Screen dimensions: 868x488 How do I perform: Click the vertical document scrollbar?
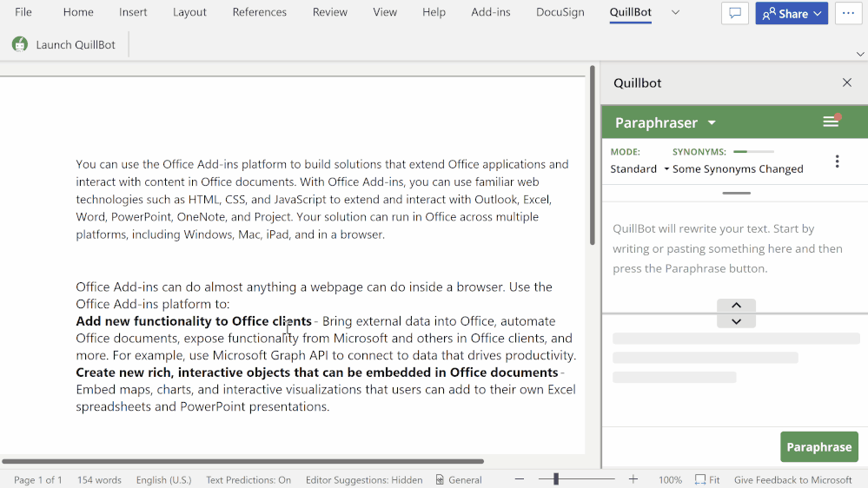pos(593,155)
